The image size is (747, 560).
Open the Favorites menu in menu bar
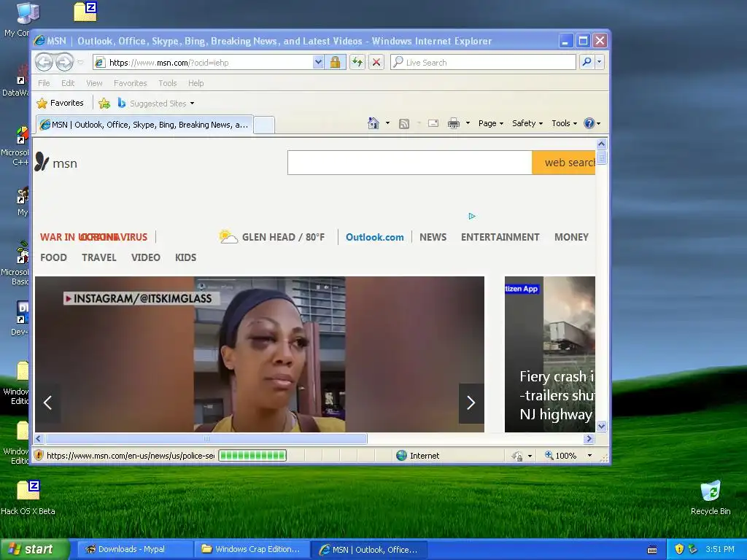coord(130,83)
